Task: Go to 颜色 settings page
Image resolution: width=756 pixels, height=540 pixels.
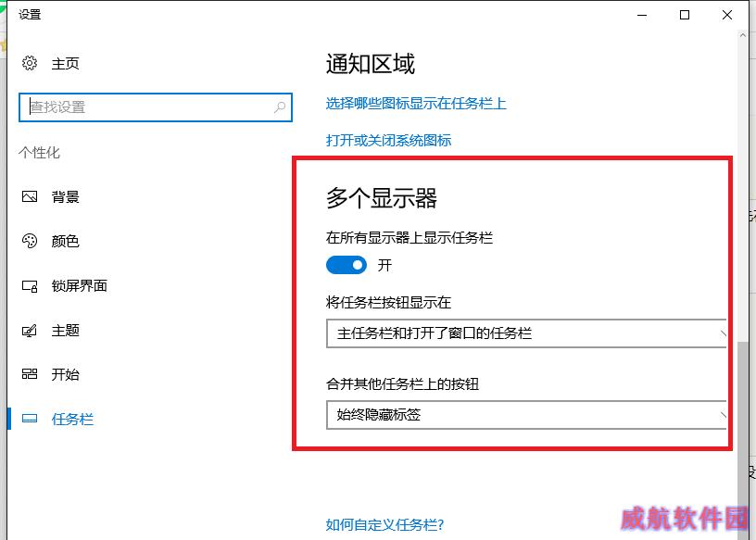Action: [x=65, y=241]
